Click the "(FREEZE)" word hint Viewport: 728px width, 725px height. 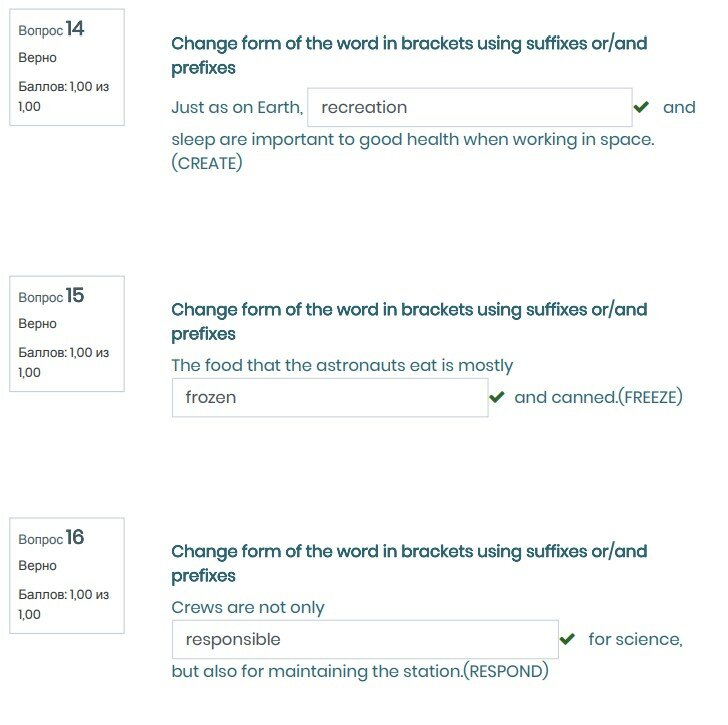pos(650,397)
